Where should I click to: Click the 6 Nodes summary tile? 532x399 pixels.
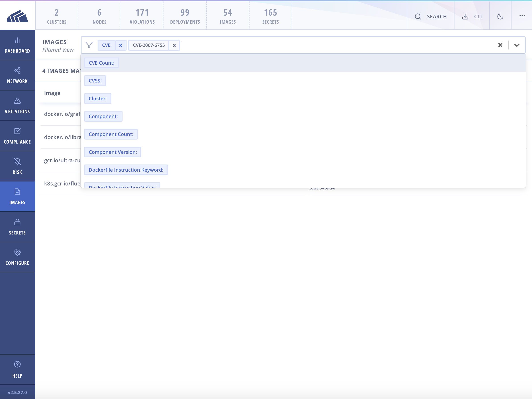pyautogui.click(x=100, y=16)
